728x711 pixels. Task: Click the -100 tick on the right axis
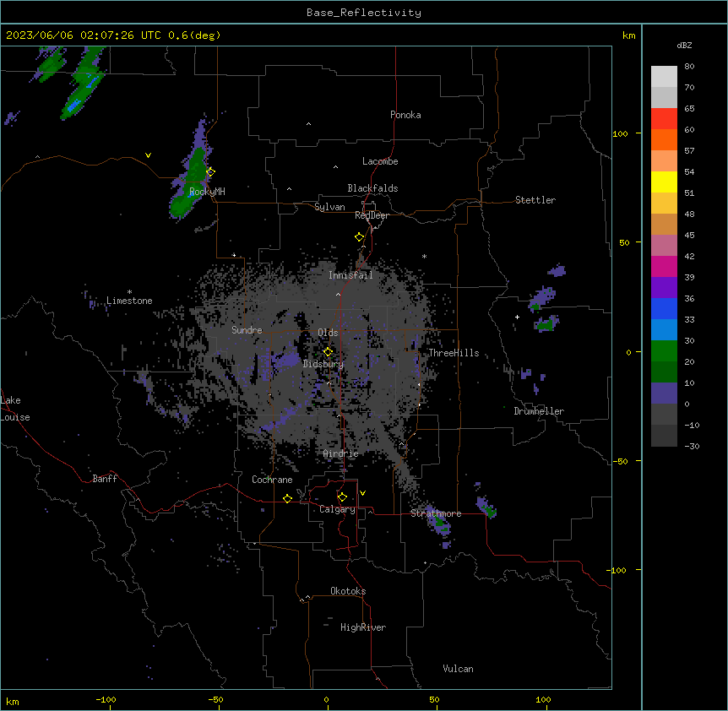(617, 570)
